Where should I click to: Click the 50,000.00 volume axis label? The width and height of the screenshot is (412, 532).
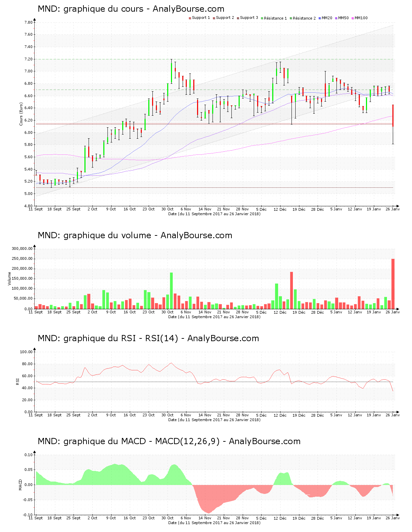click(23, 299)
